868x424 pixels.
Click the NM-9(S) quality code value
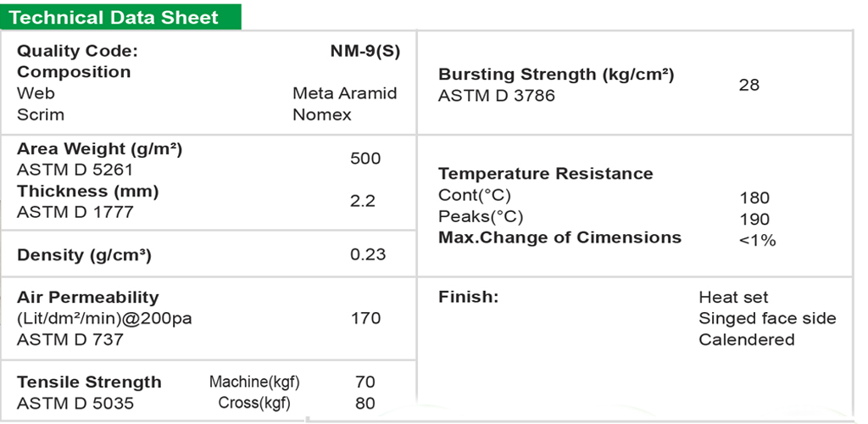(364, 51)
